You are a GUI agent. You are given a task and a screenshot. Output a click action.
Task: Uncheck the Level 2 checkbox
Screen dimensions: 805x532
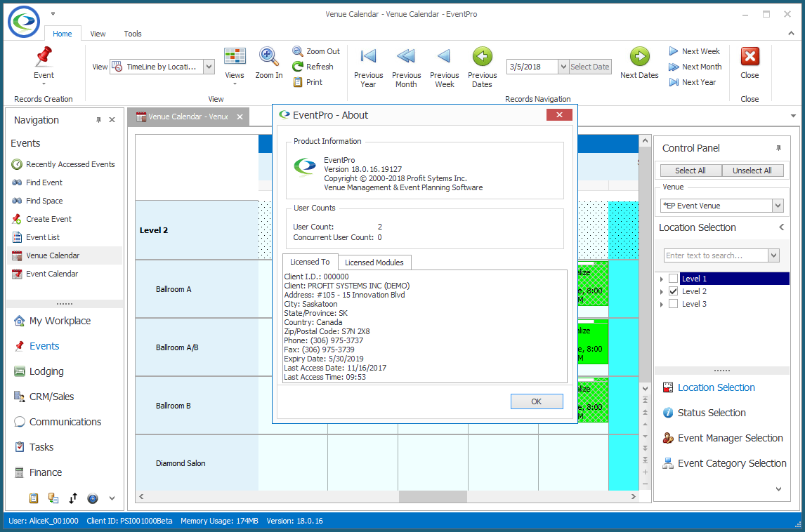pos(673,291)
